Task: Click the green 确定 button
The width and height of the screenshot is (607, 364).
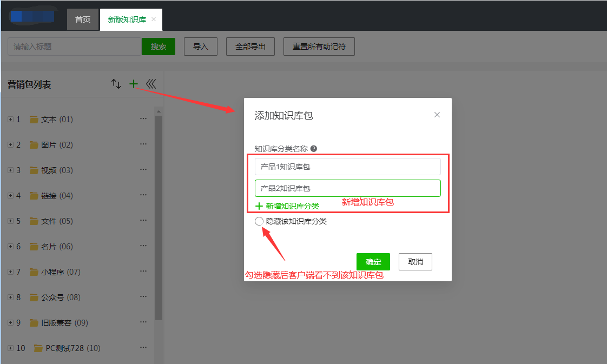Action: pyautogui.click(x=373, y=262)
